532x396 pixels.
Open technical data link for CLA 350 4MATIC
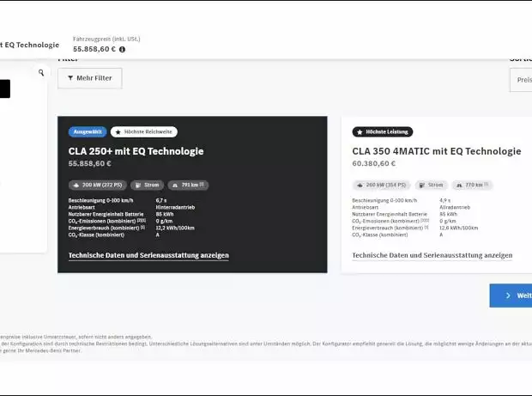click(432, 255)
